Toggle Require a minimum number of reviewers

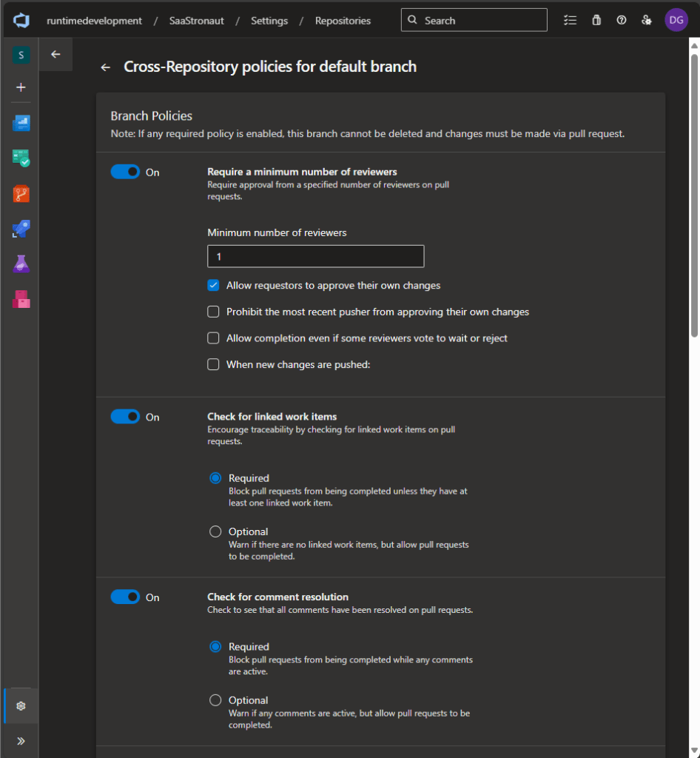pos(125,172)
